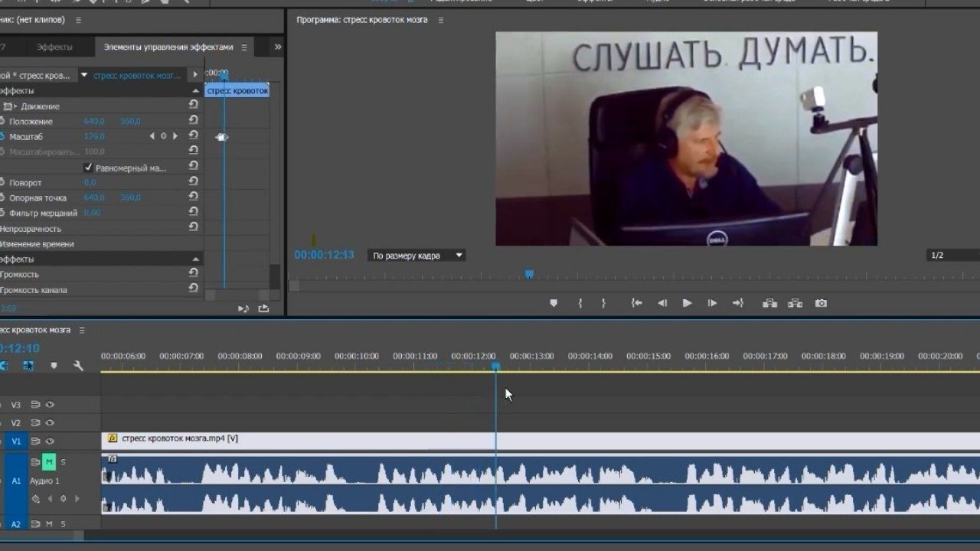Image resolution: width=980 pixels, height=551 pixels.
Task: Toggle V2 track output eye
Action: (50, 423)
